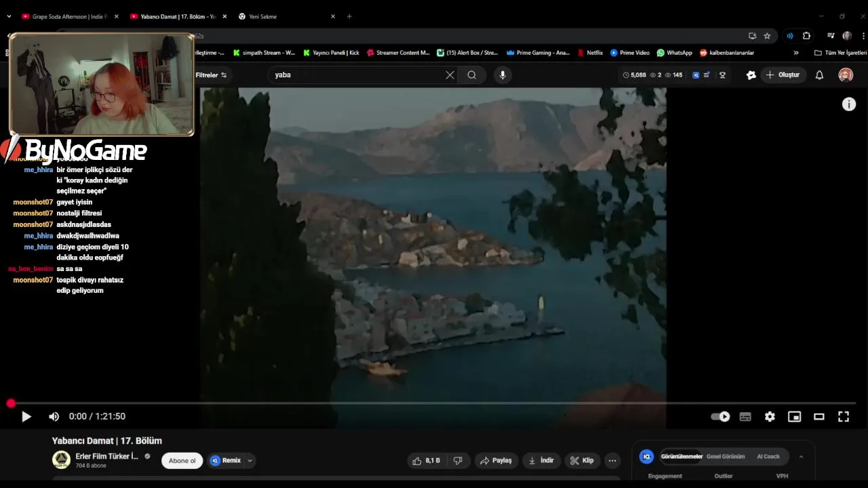Open the Prime Gaming bookmark
Screen dimensions: 868x488
pyautogui.click(x=538, y=53)
